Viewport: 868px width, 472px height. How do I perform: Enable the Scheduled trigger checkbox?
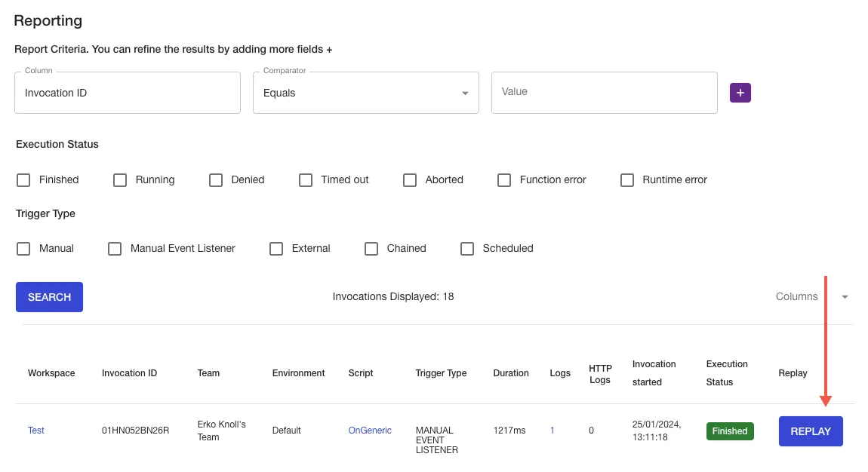click(467, 249)
